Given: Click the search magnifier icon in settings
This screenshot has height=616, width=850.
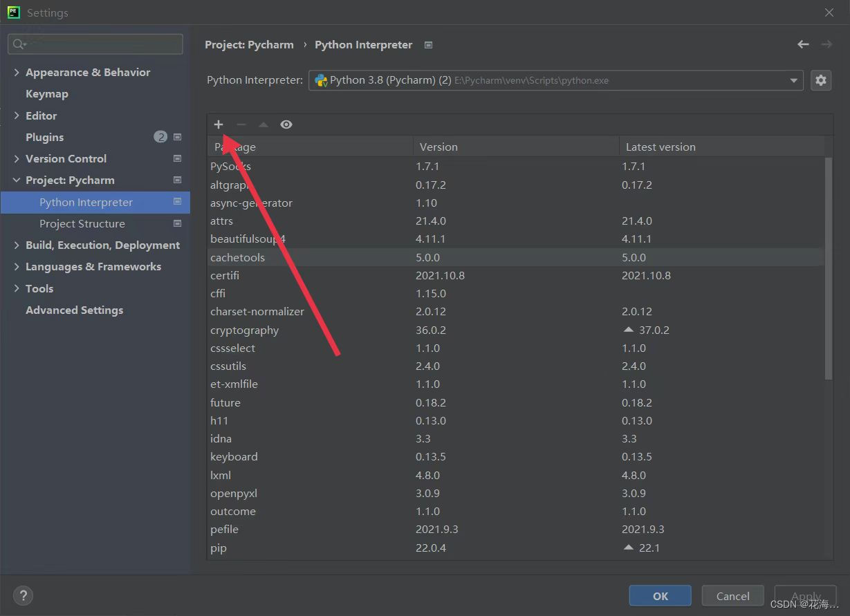Looking at the screenshot, I should [x=18, y=44].
